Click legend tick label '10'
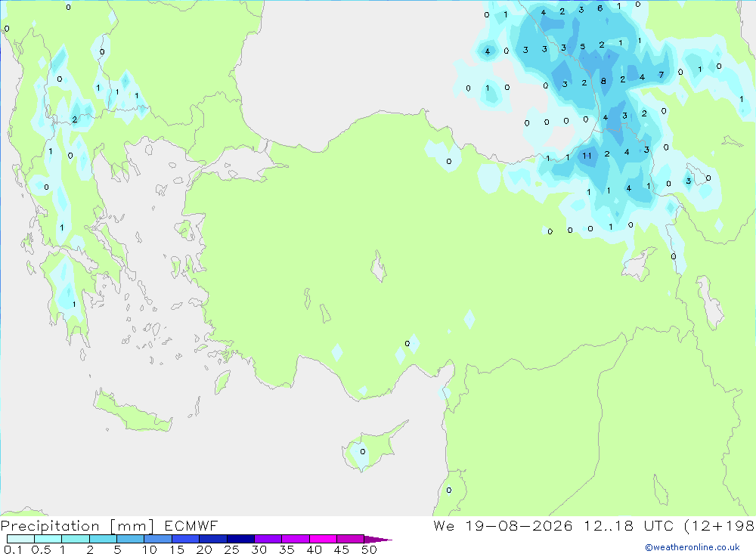The height and width of the screenshot is (554, 756). (x=150, y=549)
